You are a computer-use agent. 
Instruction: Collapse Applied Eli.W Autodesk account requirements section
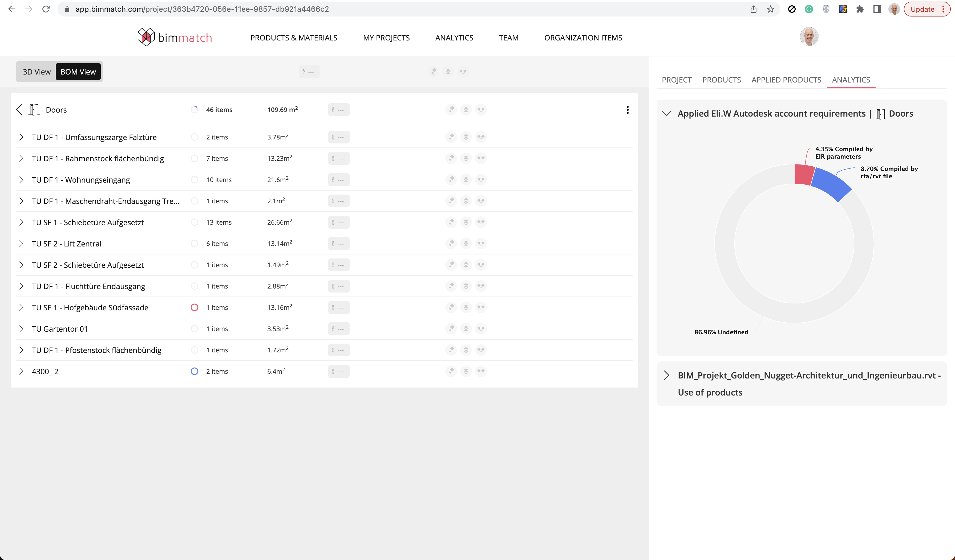click(667, 114)
